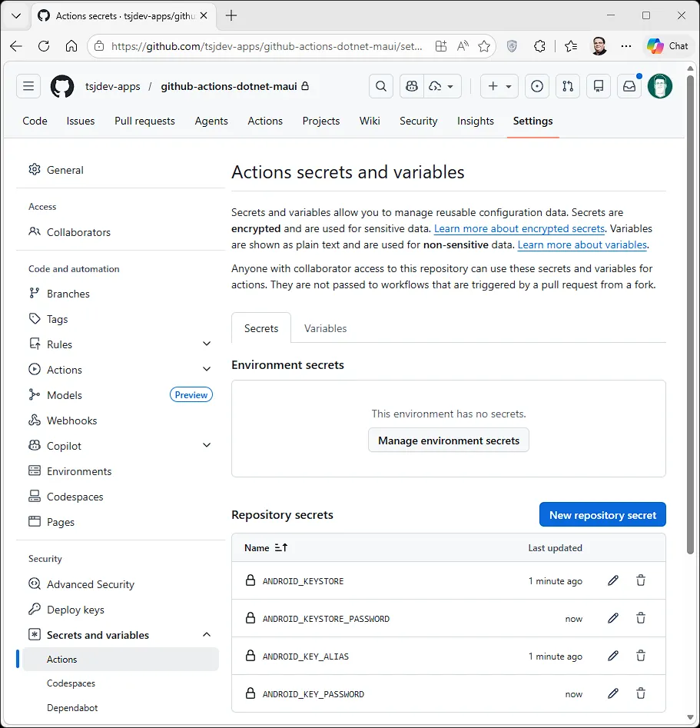
Task: Expand the Copilot sidebar section
Action: [207, 445]
